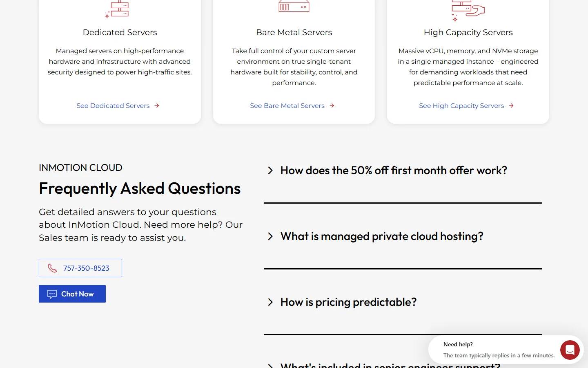Click the phone handset icon
Image resolution: width=588 pixels, height=368 pixels.
click(x=52, y=268)
